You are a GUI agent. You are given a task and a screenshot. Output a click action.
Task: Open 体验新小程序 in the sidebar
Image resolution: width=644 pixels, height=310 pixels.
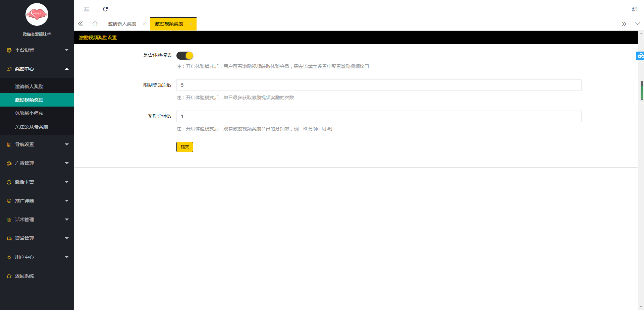click(37, 113)
